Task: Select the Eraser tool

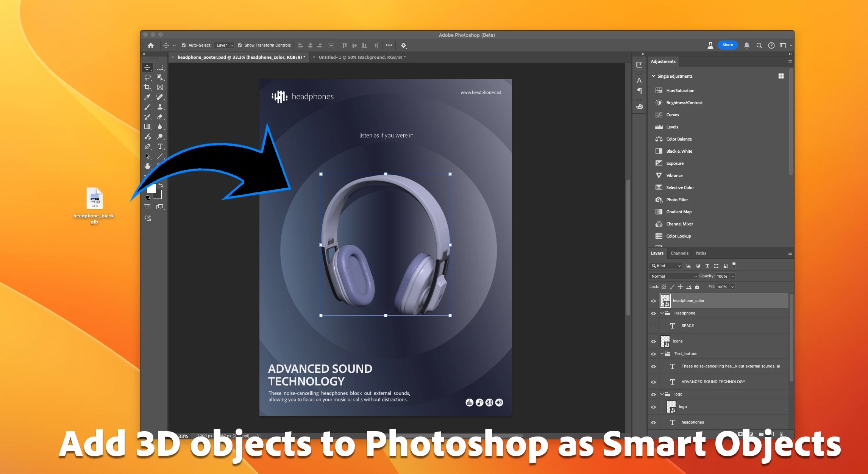Action: [x=160, y=117]
